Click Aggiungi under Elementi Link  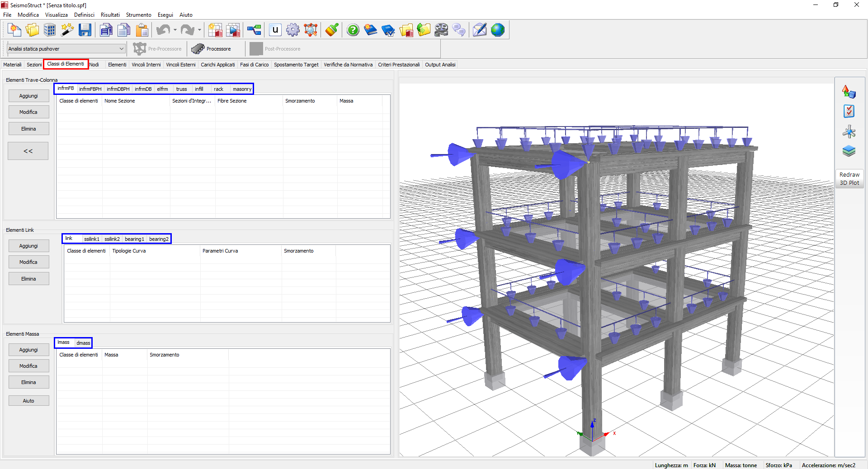point(28,246)
